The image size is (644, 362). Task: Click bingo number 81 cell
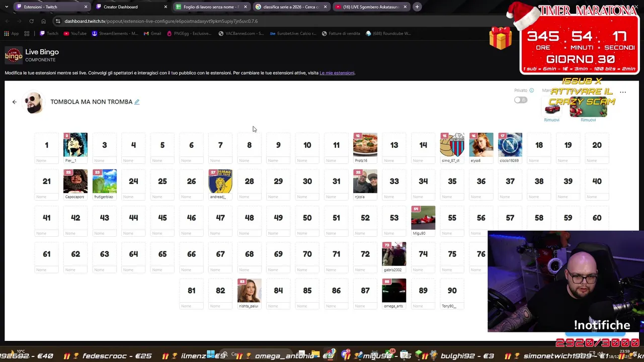(x=191, y=291)
